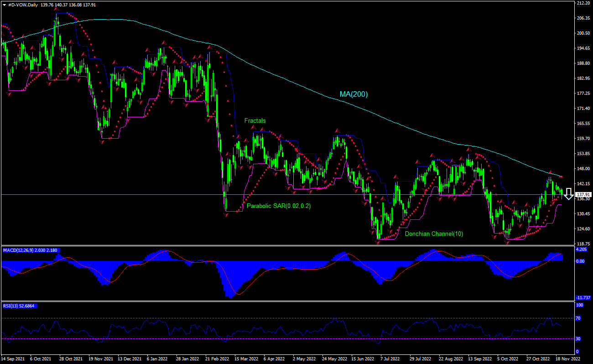Select the "13 Sep 2022" date label
The image size is (593, 364).
click(481, 359)
